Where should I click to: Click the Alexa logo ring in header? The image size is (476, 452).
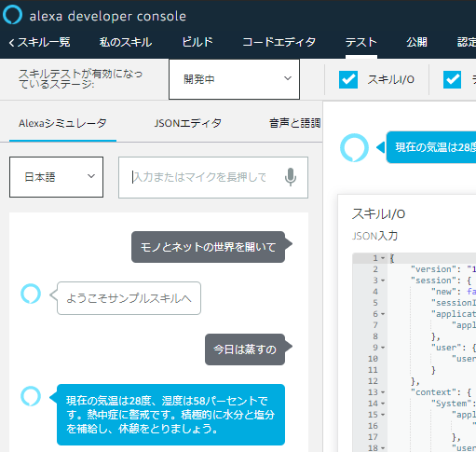click(x=12, y=15)
